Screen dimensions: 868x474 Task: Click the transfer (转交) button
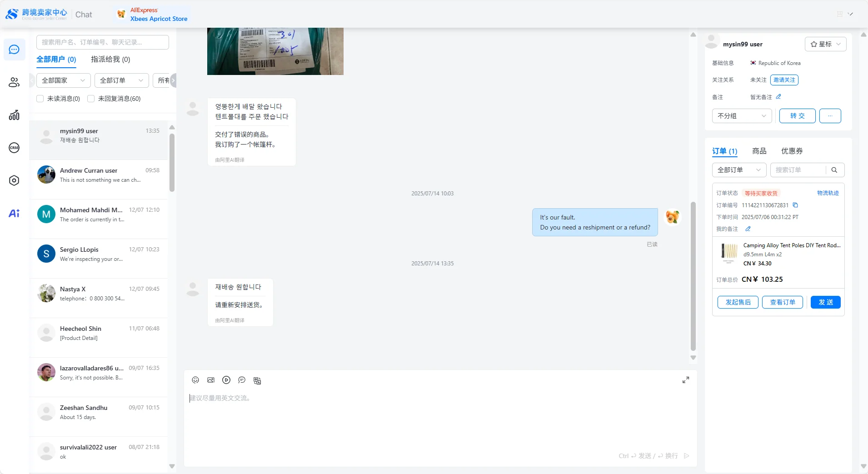pos(798,116)
